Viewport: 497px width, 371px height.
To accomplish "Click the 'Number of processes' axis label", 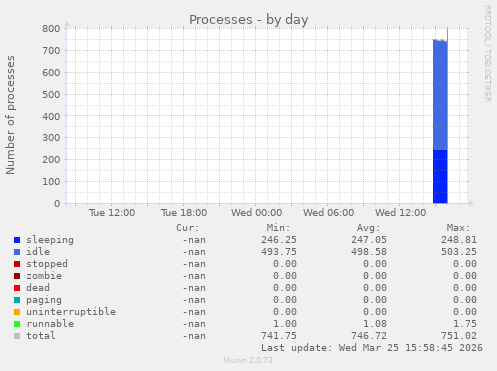I will [10, 115].
